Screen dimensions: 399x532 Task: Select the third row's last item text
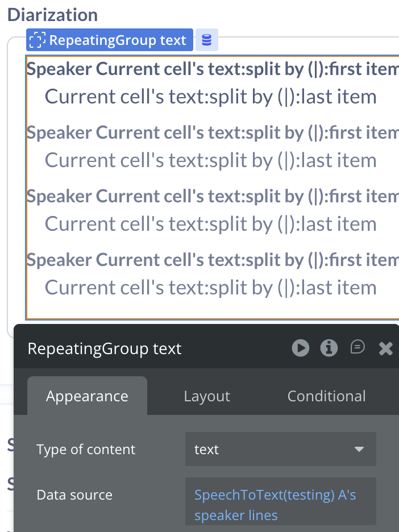[210, 224]
